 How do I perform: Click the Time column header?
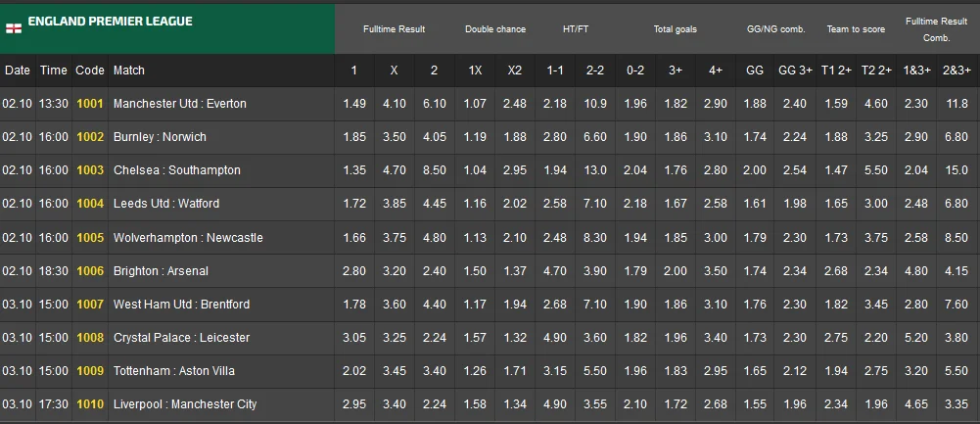(x=53, y=71)
